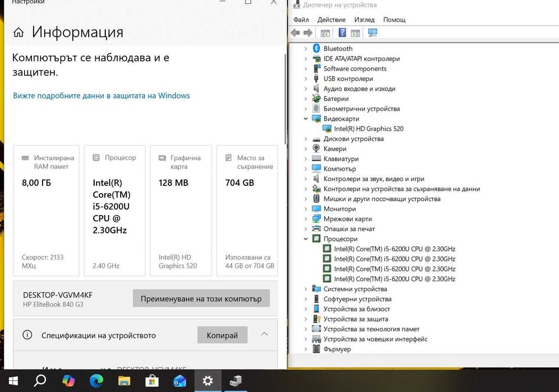Screen dimensions: 559x392
Task: Open the Help icon in Device Manager toolbar
Action: pyautogui.click(x=342, y=32)
